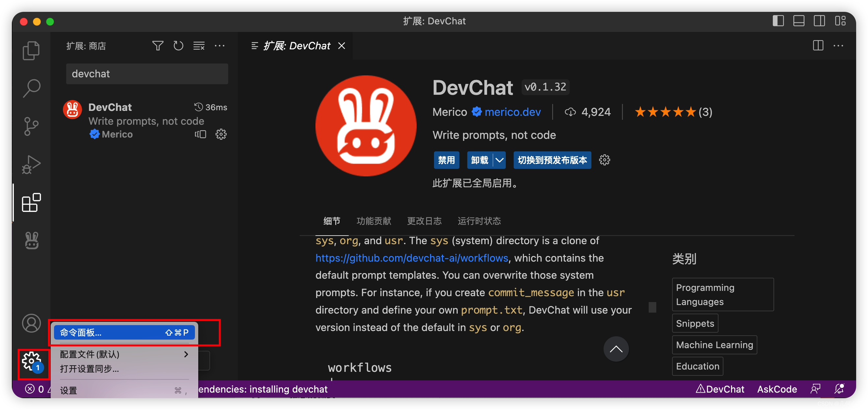Screen dimensions: 868x410
Task: Click the Manage gear icon with badge
Action: [33, 363]
